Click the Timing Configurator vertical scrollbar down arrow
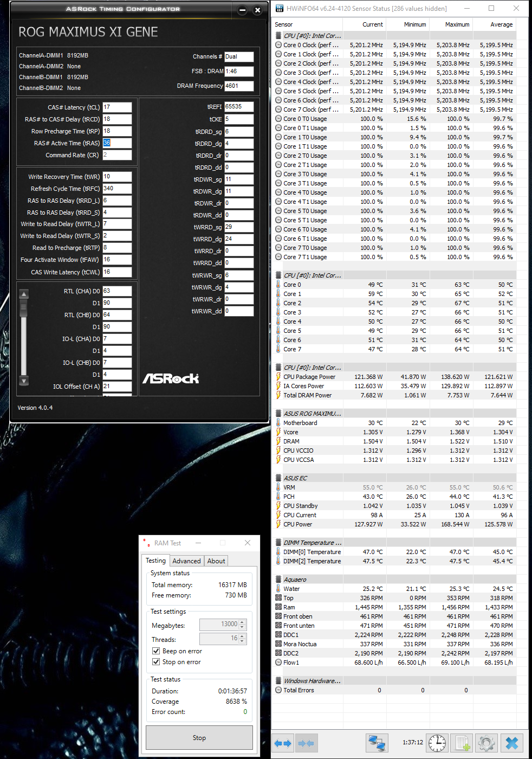The image size is (532, 759). [x=24, y=381]
